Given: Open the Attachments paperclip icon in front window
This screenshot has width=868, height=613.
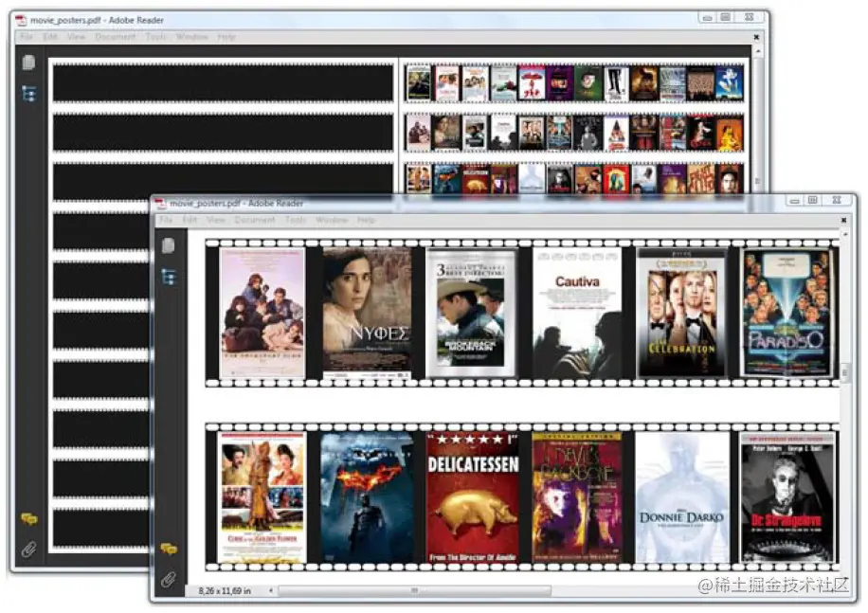Looking at the screenshot, I should (169, 579).
